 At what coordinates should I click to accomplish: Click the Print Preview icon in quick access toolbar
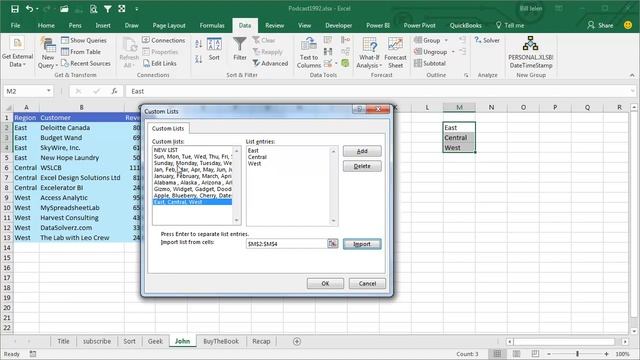pos(93,9)
